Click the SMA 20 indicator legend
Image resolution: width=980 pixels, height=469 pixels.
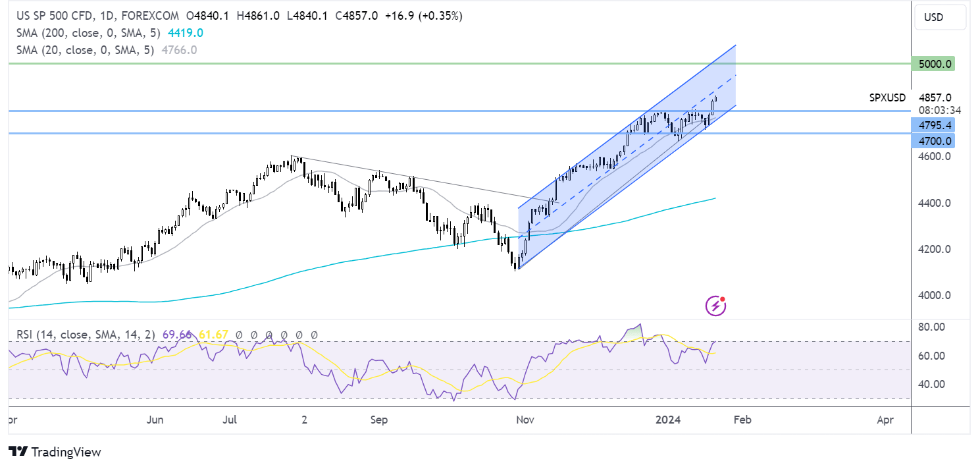tap(85, 49)
